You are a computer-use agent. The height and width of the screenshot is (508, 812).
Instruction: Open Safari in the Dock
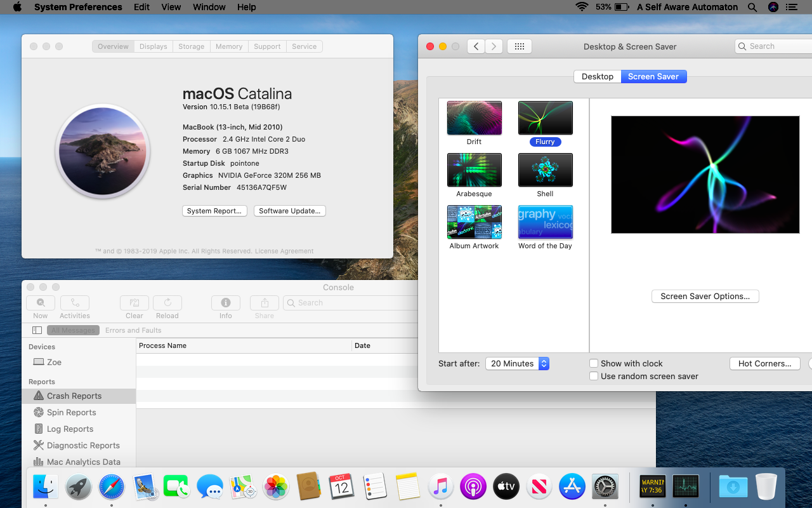tap(112, 487)
